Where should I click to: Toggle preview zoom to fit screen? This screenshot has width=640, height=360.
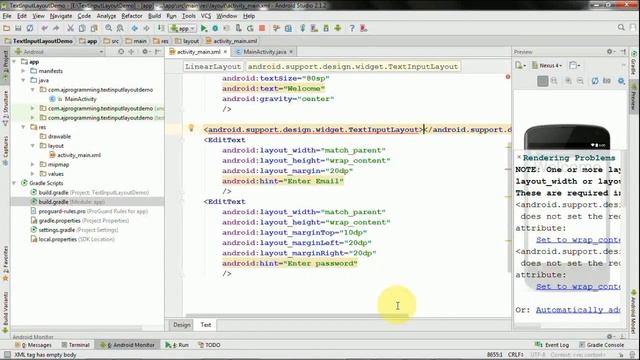click(x=542, y=81)
